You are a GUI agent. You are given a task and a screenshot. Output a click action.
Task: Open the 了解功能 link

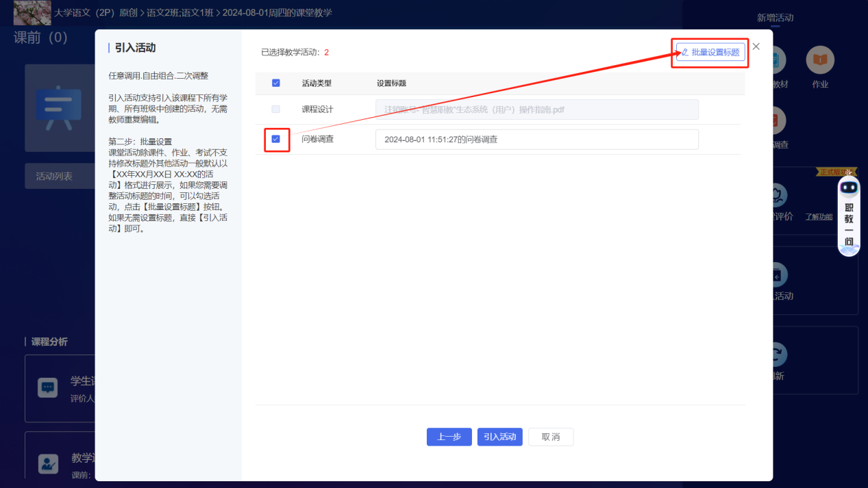[819, 217]
